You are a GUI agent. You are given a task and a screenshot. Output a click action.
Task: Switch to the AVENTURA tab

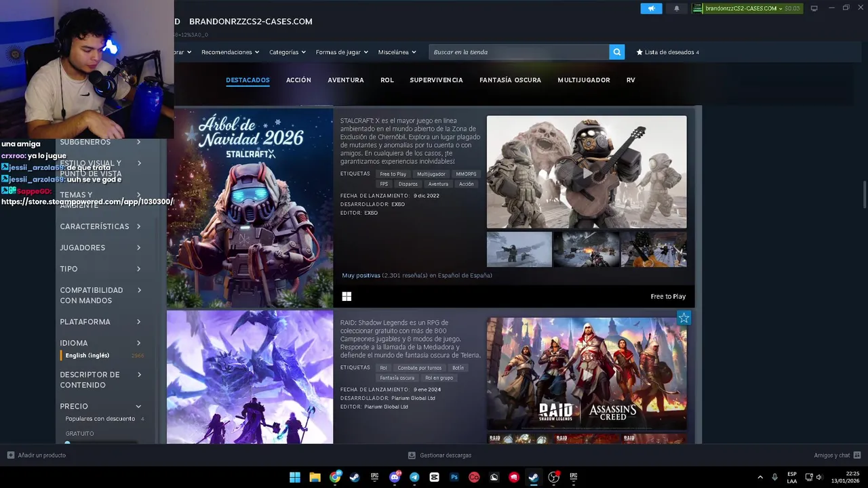346,80
